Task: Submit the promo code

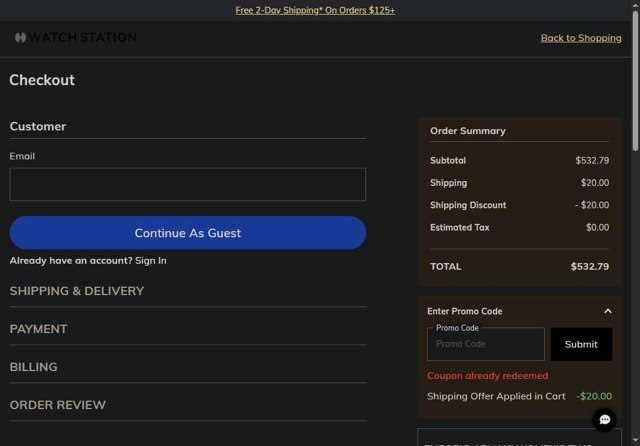Action: coord(581,344)
